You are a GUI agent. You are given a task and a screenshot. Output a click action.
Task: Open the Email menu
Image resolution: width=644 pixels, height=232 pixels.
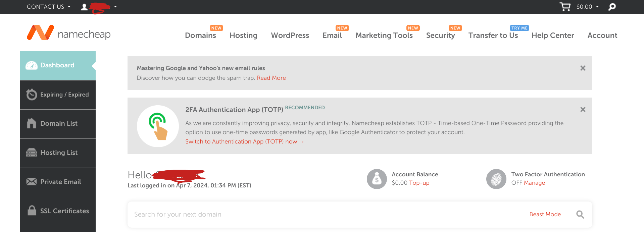[x=332, y=35]
